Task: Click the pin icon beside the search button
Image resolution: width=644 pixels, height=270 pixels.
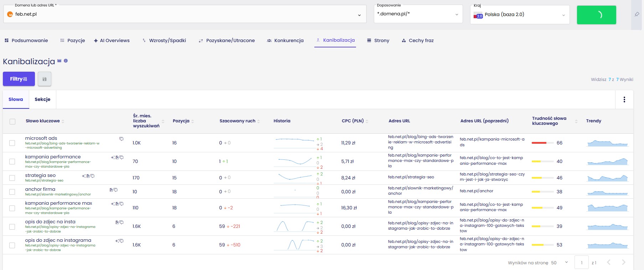Action: pyautogui.click(x=637, y=14)
